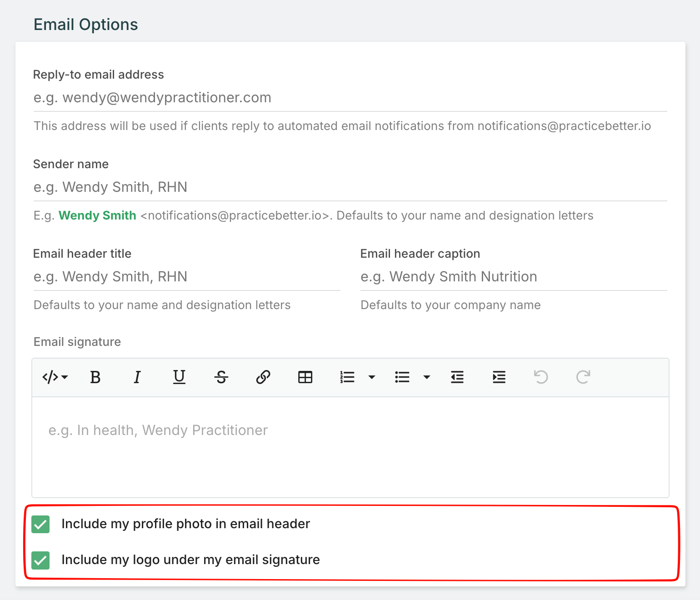The width and height of the screenshot is (700, 600).
Task: Insert a table into the signature
Action: (x=305, y=377)
